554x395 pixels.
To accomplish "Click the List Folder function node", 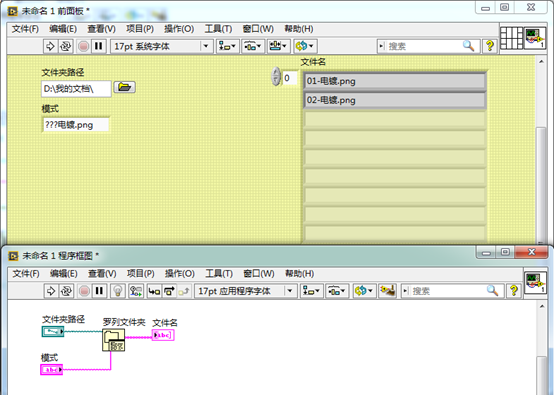I will (114, 340).
